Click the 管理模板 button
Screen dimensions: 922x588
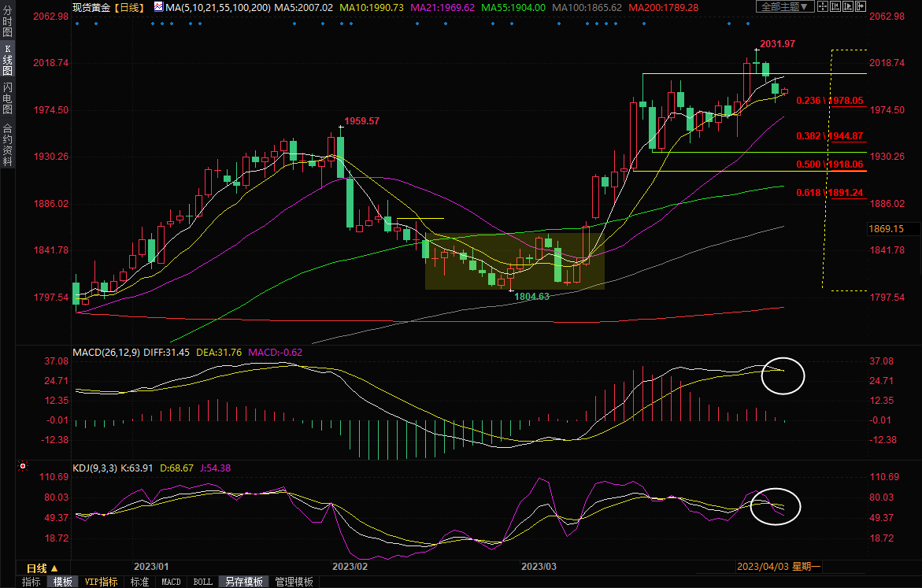pyautogui.click(x=294, y=582)
